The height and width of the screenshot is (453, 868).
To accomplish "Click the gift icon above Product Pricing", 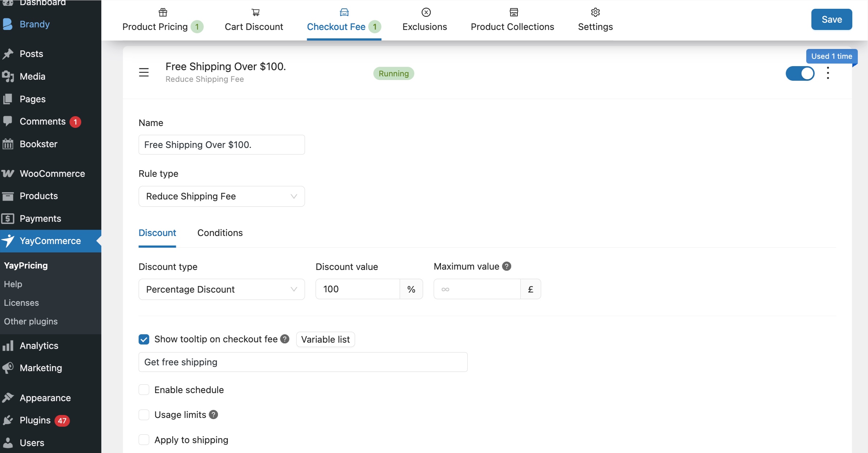I will [x=163, y=12].
